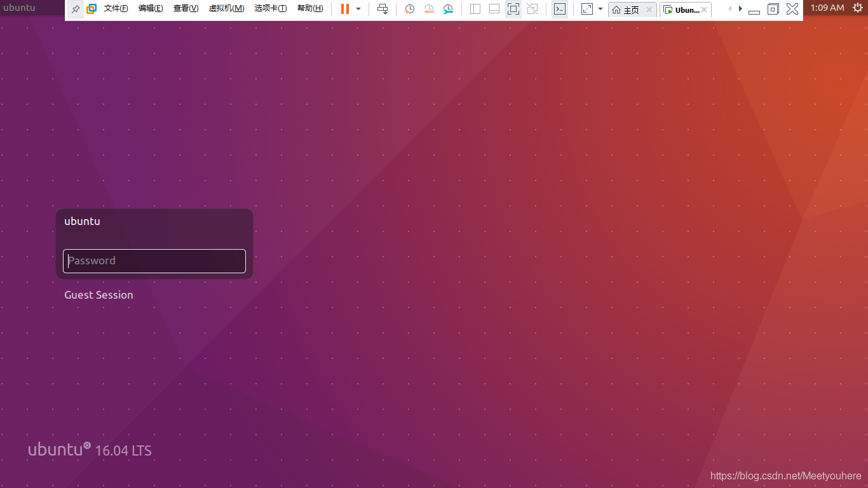Pause the virtual machine with the orange button

pyautogui.click(x=344, y=9)
